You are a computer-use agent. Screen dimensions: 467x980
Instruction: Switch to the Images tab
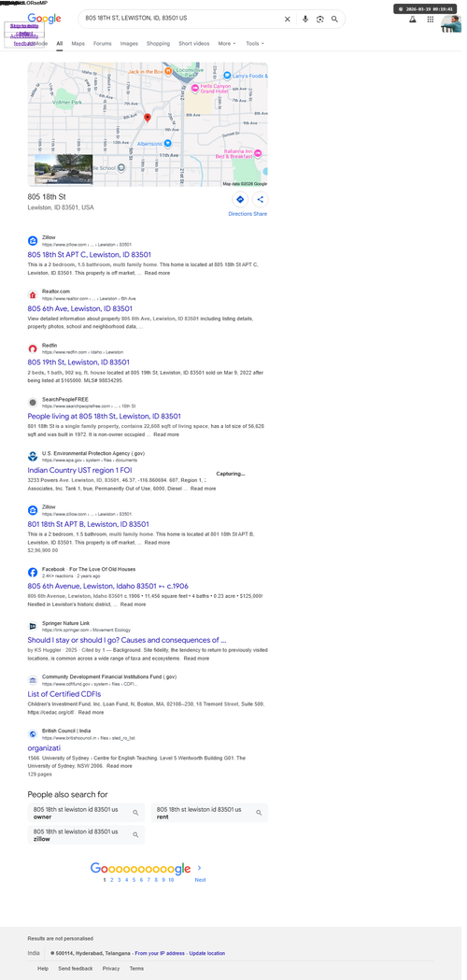[131, 44]
